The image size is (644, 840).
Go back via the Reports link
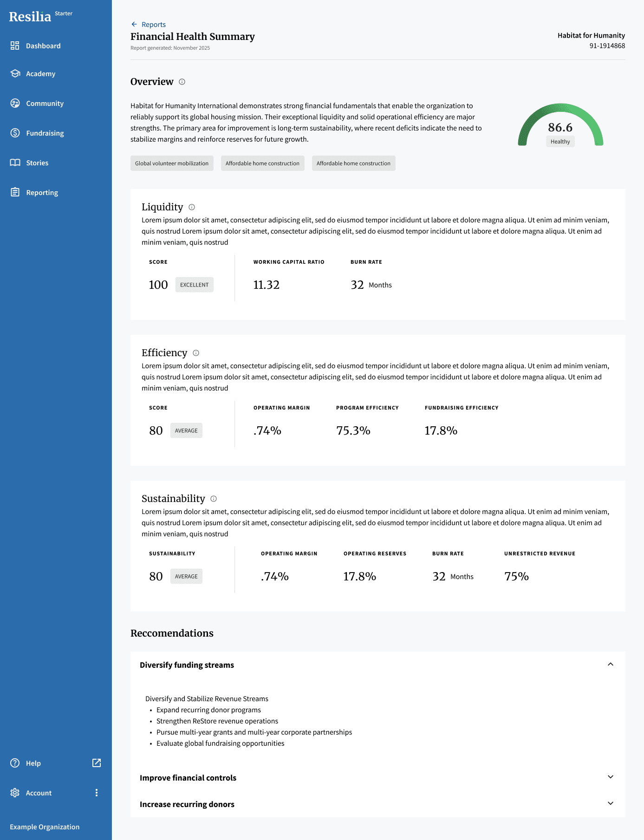[154, 25]
